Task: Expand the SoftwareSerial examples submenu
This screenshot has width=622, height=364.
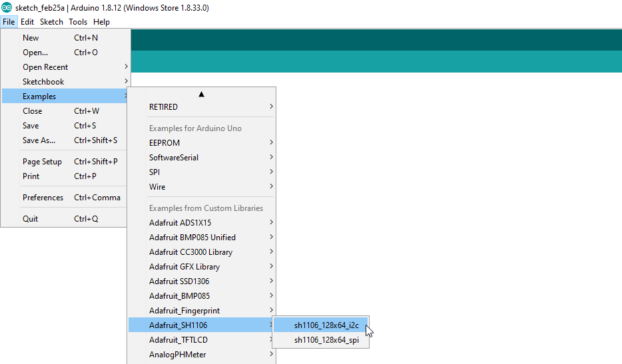Action: pos(202,158)
